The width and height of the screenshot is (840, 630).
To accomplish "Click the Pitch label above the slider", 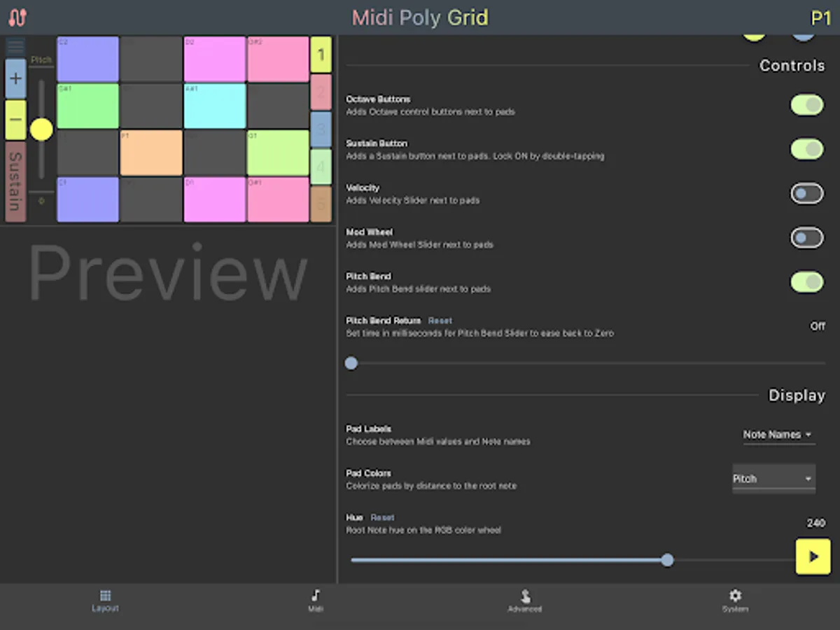I will tap(41, 60).
